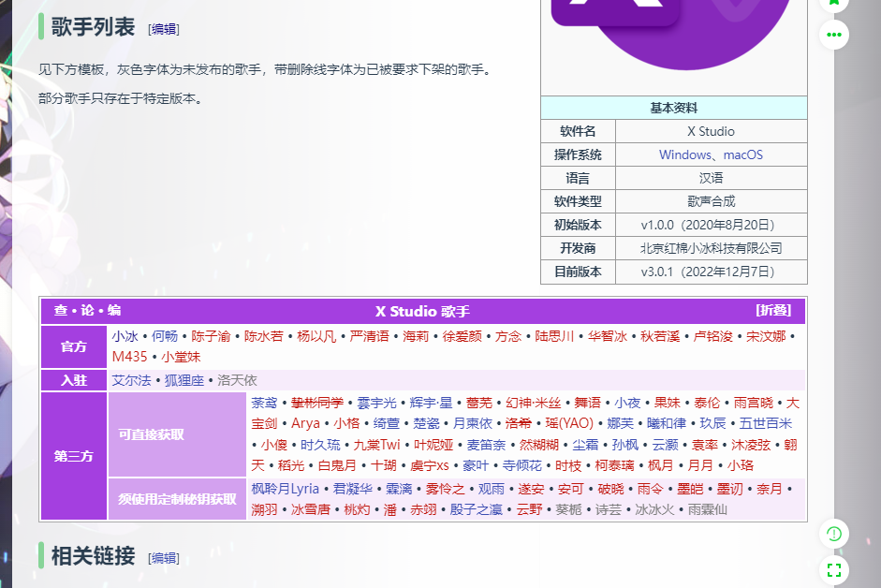The width and height of the screenshot is (881, 588).
Task: Open singer 陈水若 red link
Action: pos(263,336)
